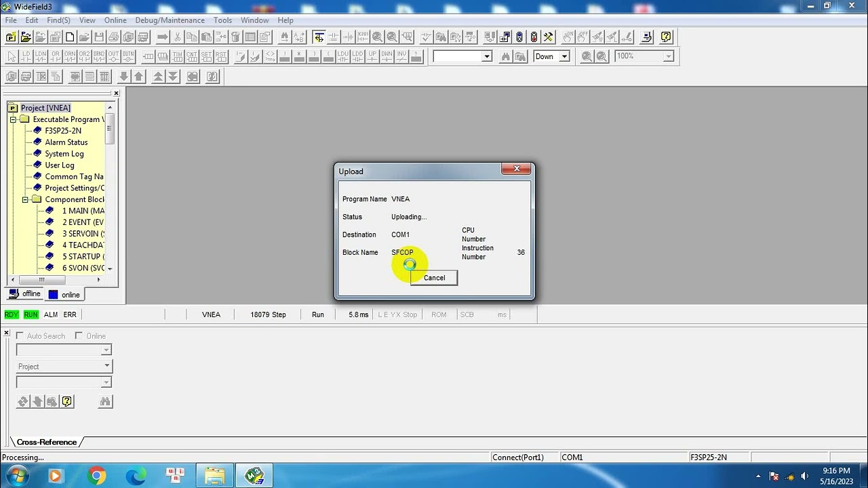Click the new blank file icon

[70, 37]
